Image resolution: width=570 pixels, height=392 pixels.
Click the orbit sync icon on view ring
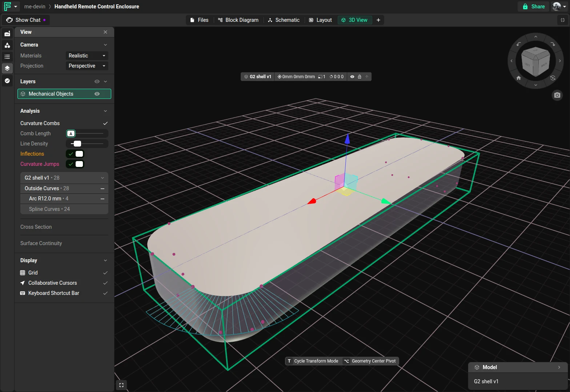(x=553, y=78)
